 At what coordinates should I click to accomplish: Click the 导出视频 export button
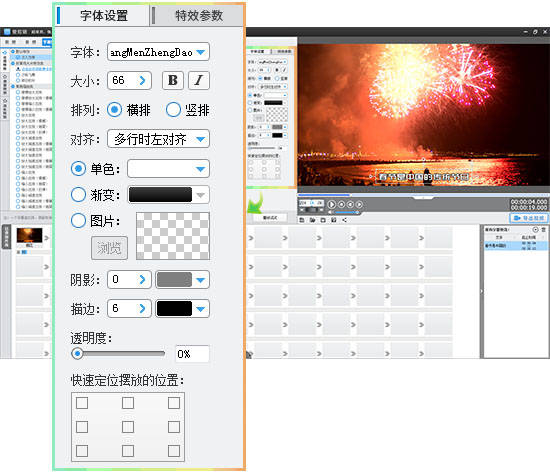pyautogui.click(x=529, y=218)
